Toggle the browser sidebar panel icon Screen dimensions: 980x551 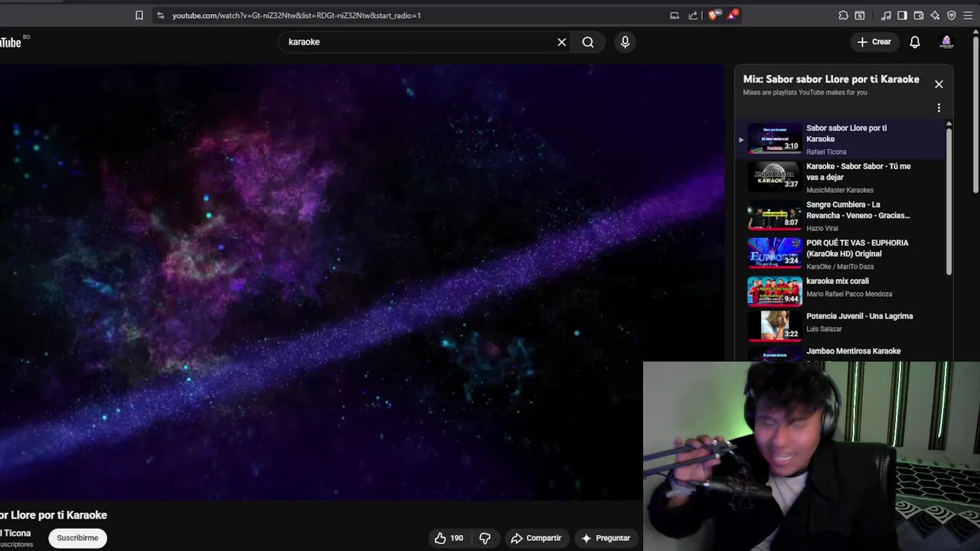click(902, 15)
